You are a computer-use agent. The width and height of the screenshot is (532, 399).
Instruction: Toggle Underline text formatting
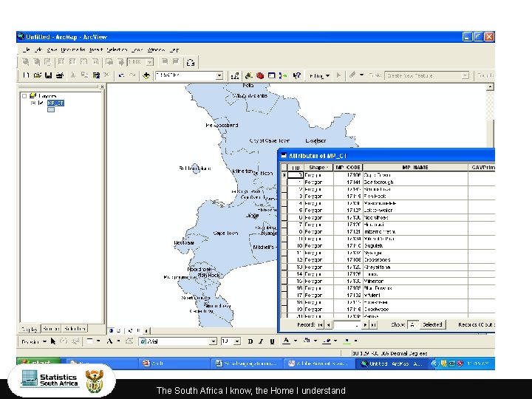pos(272,341)
